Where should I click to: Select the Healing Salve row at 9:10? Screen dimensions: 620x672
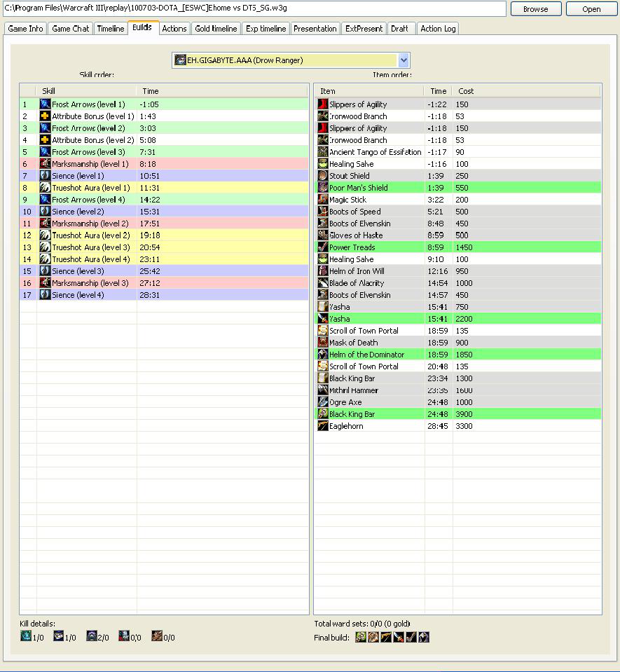[x=458, y=259]
